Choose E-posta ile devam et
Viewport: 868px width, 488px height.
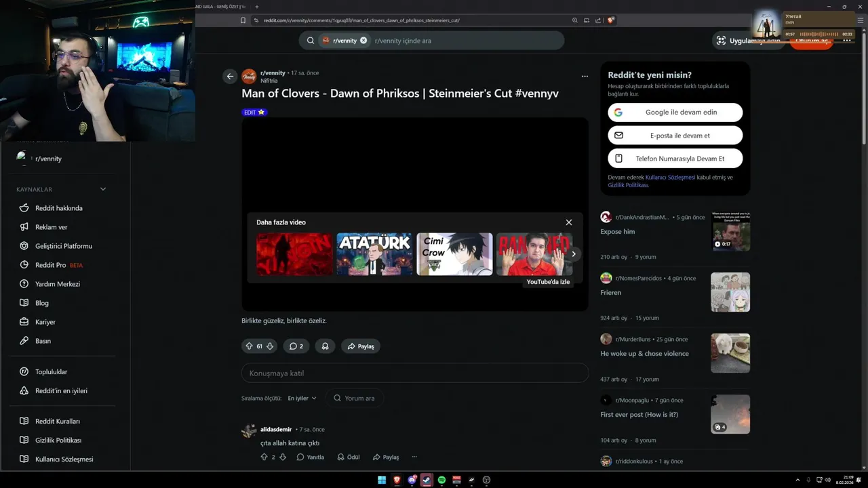tap(675, 136)
